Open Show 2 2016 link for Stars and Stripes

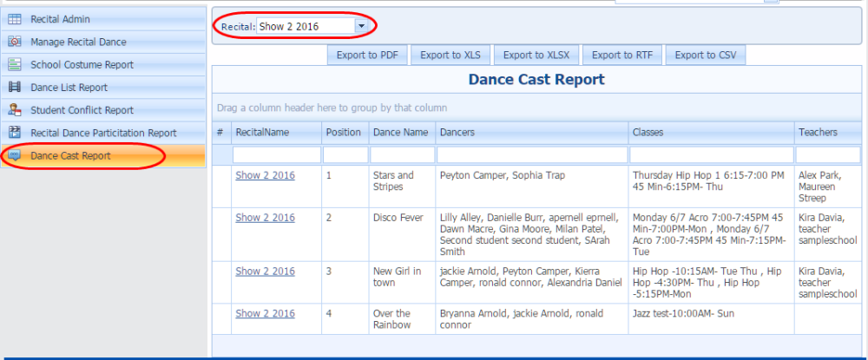265,175
